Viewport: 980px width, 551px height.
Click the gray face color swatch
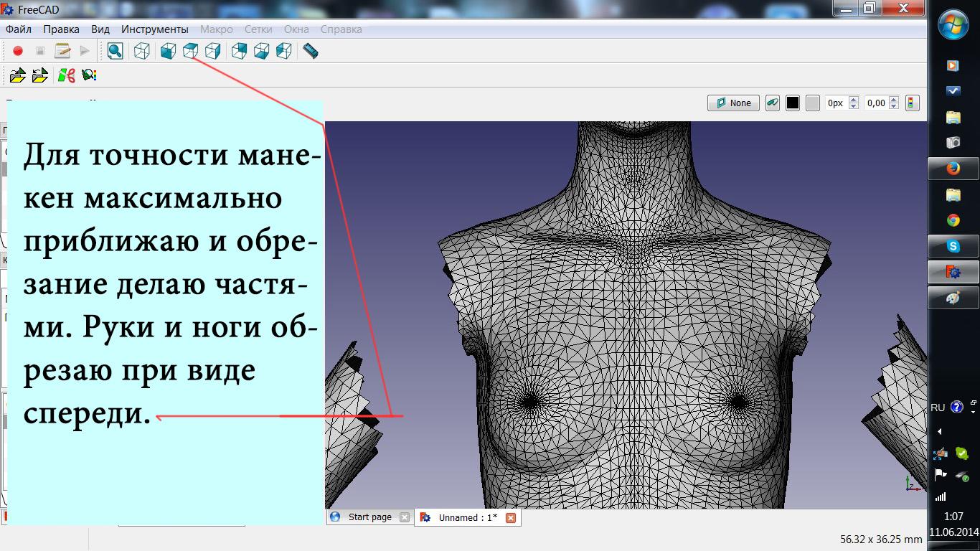[812, 103]
